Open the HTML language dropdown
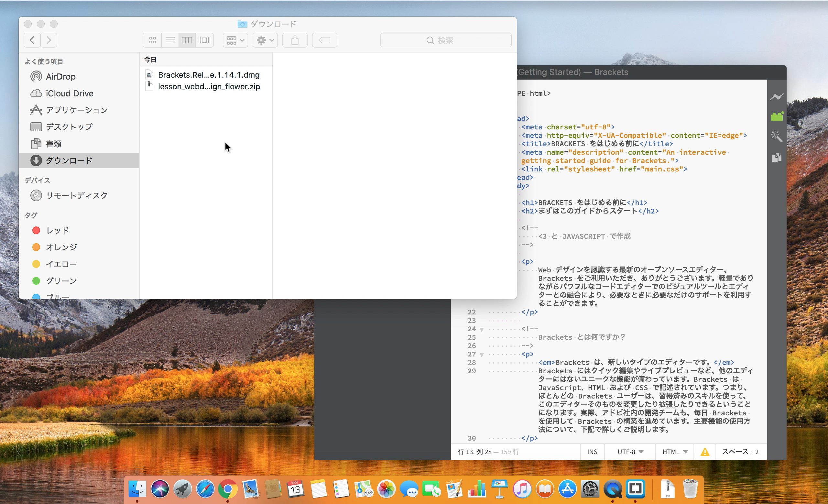 coord(675,452)
